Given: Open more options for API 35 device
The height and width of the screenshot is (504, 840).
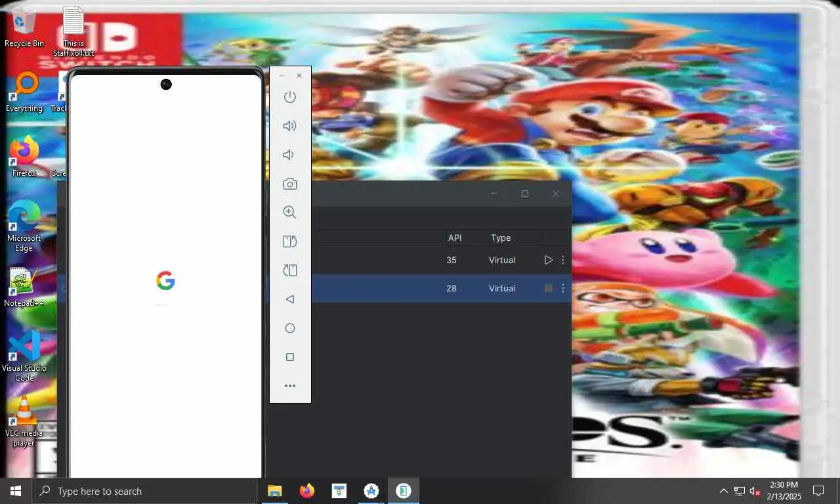Looking at the screenshot, I should 563,260.
